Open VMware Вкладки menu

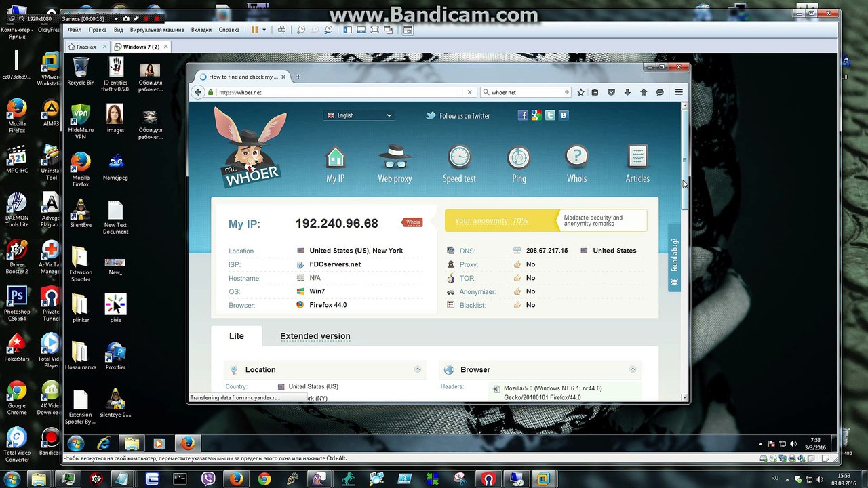[201, 30]
